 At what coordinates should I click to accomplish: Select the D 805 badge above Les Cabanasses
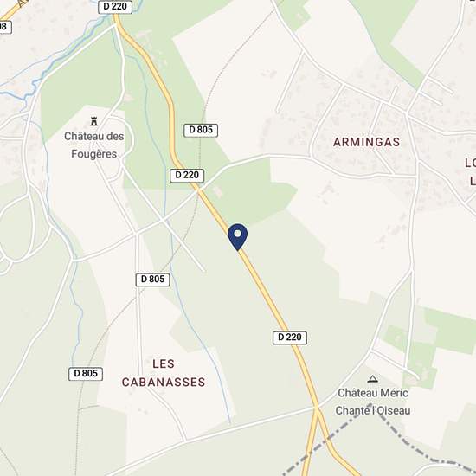pyautogui.click(x=152, y=280)
